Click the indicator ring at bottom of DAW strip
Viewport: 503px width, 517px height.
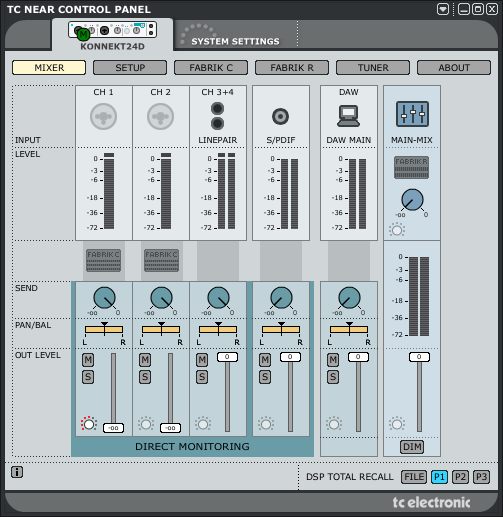334,424
